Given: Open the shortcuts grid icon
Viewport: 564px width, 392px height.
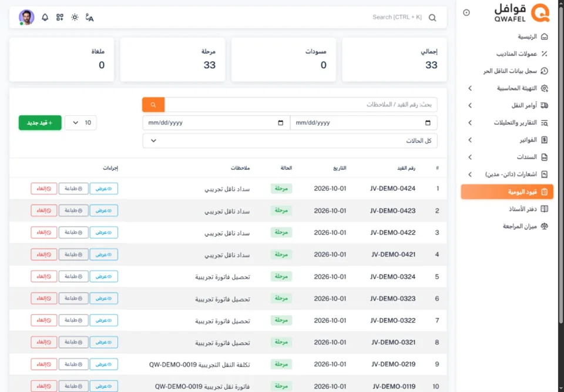Looking at the screenshot, I should [x=60, y=17].
